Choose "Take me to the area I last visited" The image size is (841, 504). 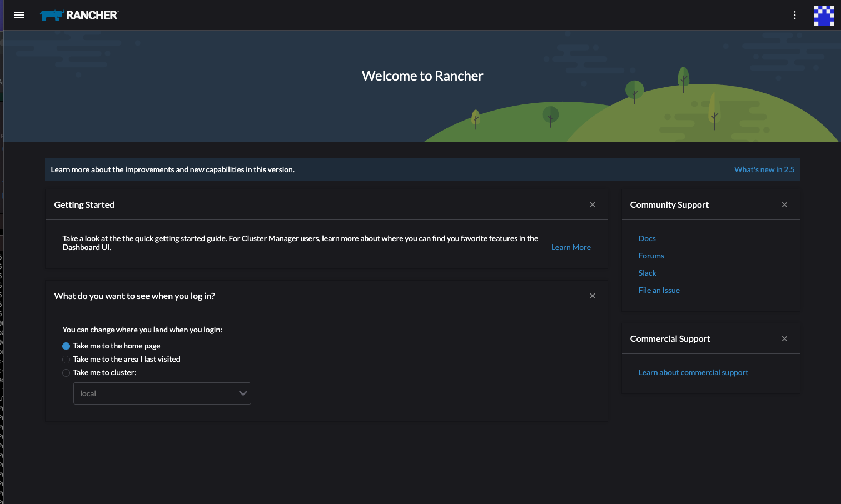click(66, 359)
